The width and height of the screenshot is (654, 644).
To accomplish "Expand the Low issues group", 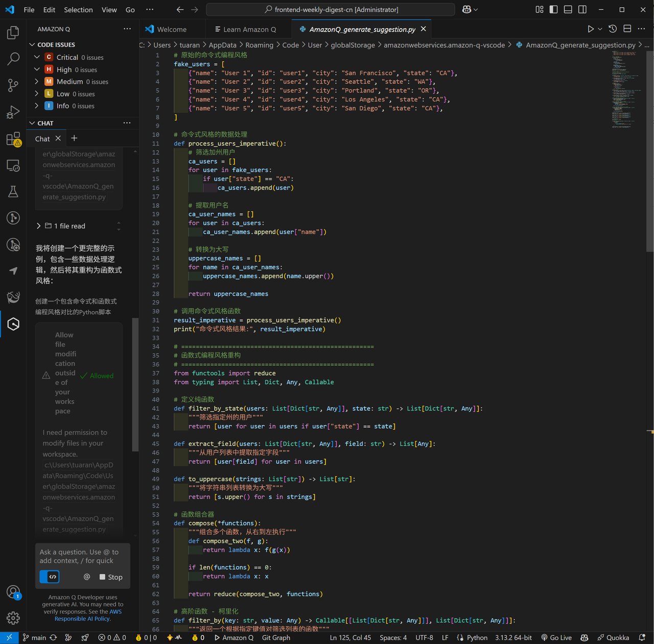I will coord(37,94).
